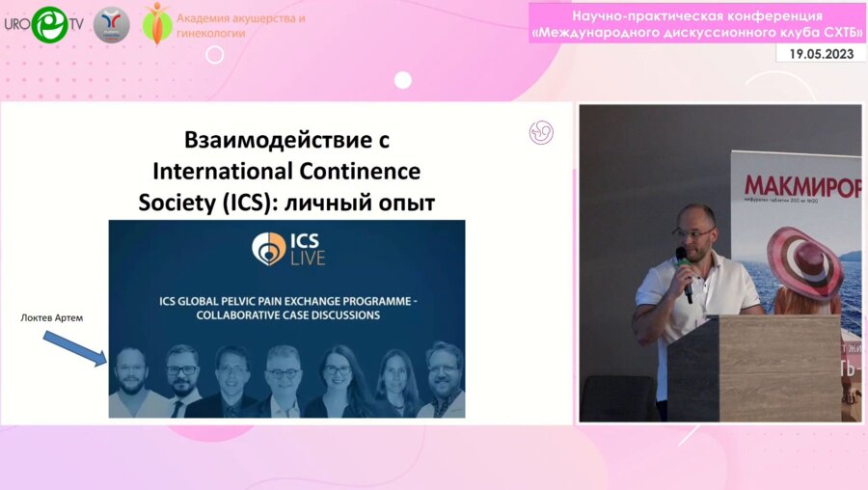
Task: Click the UroTV green logo
Action: [49, 25]
